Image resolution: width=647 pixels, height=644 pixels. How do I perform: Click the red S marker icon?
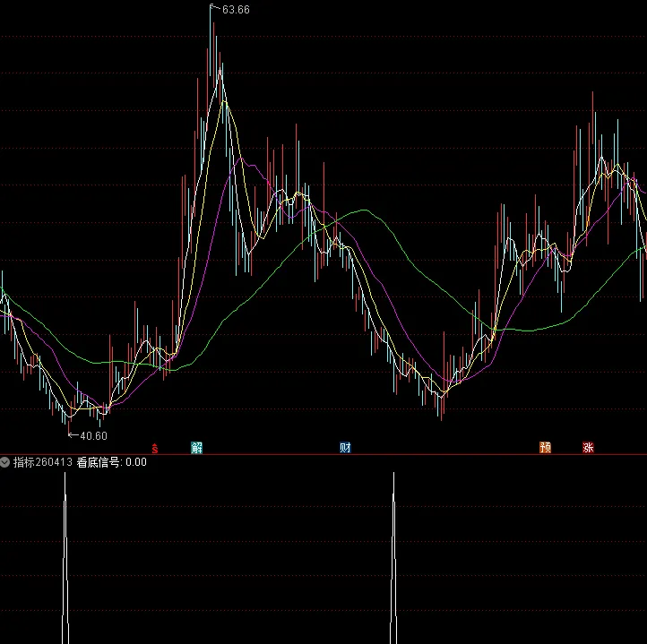[155, 449]
